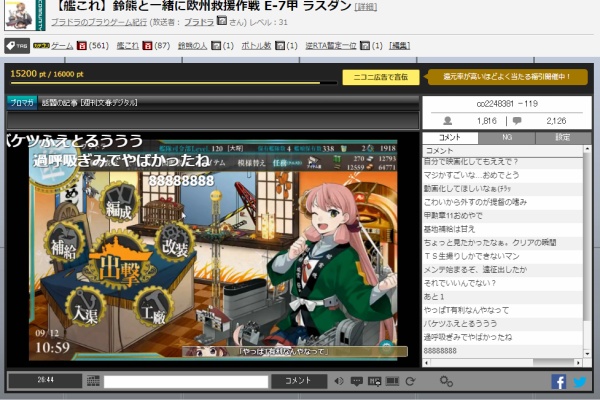The width and height of the screenshot is (600, 400).
Task: Select comment 88888888 in list
Action: click(x=503, y=351)
